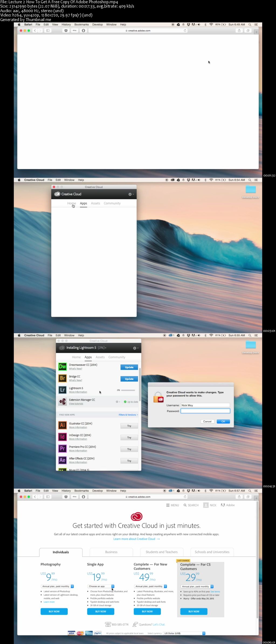Click the Dreamweaver CC app icon
276x644 pixels.
point(63,367)
